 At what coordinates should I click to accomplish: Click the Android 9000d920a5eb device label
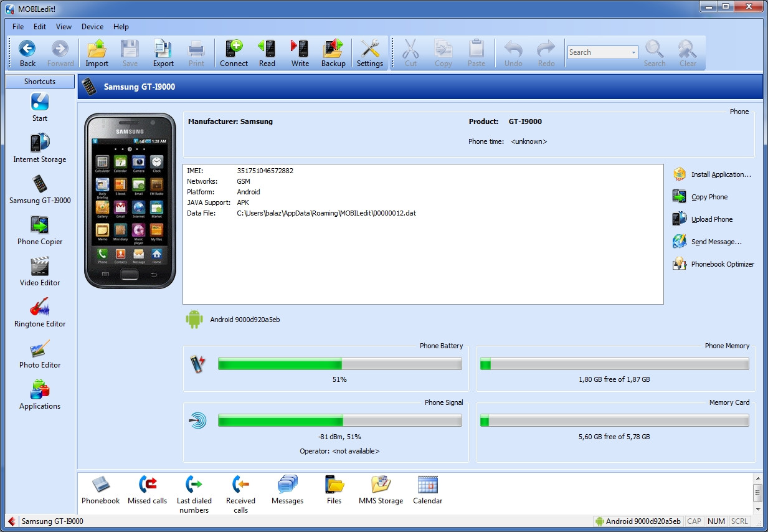[x=245, y=320]
